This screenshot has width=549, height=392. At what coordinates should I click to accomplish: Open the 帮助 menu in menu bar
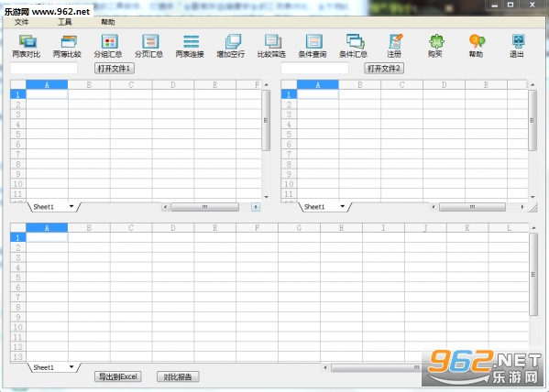tap(108, 22)
